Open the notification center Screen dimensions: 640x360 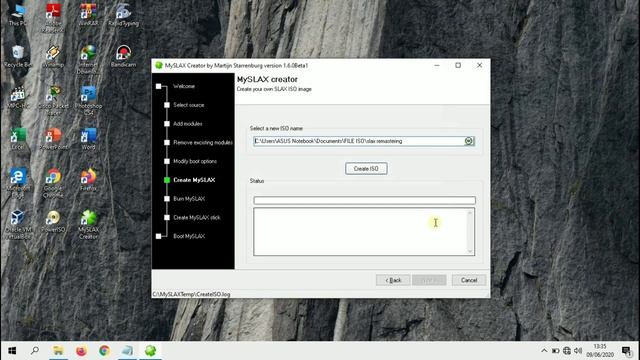tap(627, 351)
